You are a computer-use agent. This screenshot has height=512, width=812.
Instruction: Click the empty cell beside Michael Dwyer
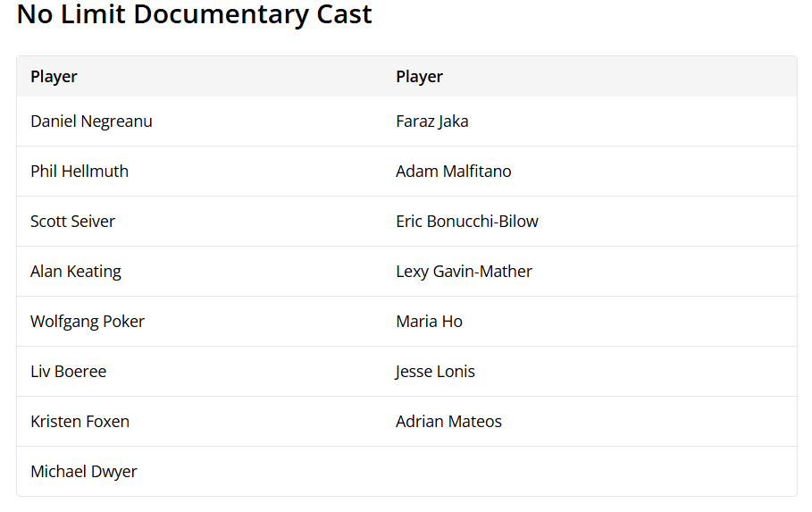[590, 472]
